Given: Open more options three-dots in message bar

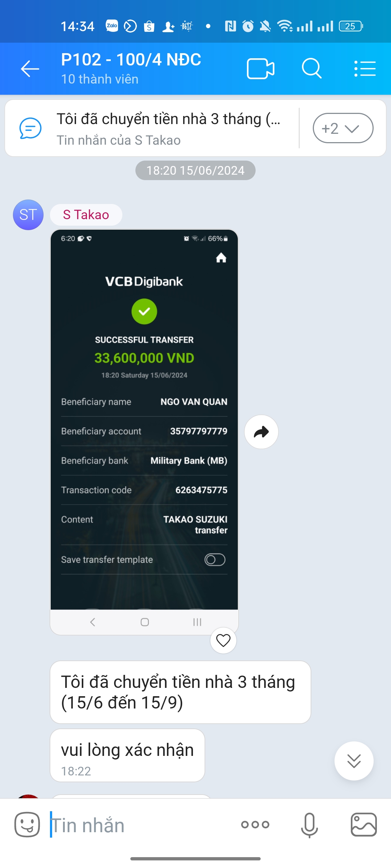Looking at the screenshot, I should [x=255, y=825].
